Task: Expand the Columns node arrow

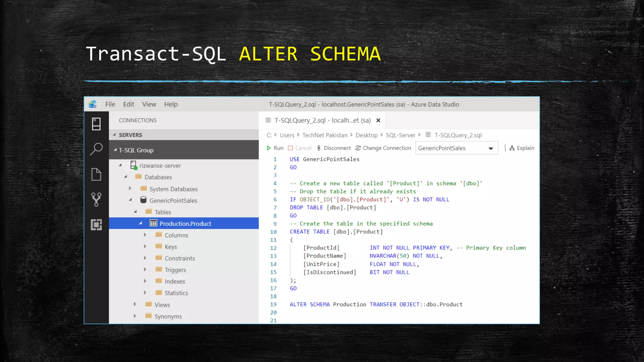Action: click(145, 235)
